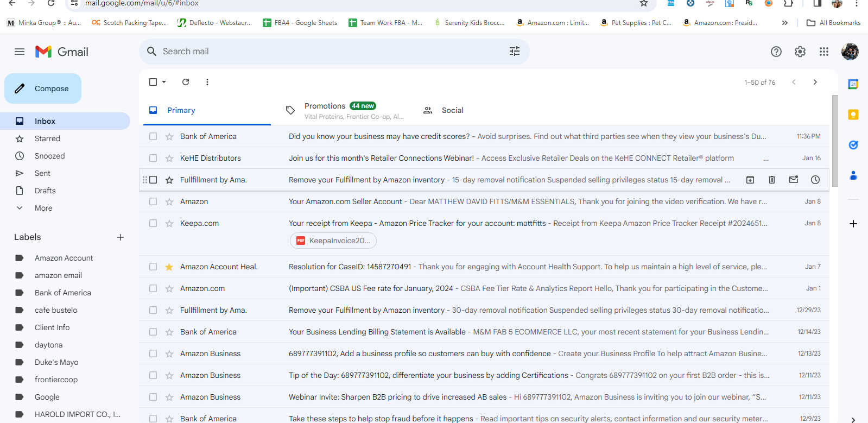This screenshot has width=868, height=423.
Task: Open the select dropdown arrow
Action: point(164,82)
